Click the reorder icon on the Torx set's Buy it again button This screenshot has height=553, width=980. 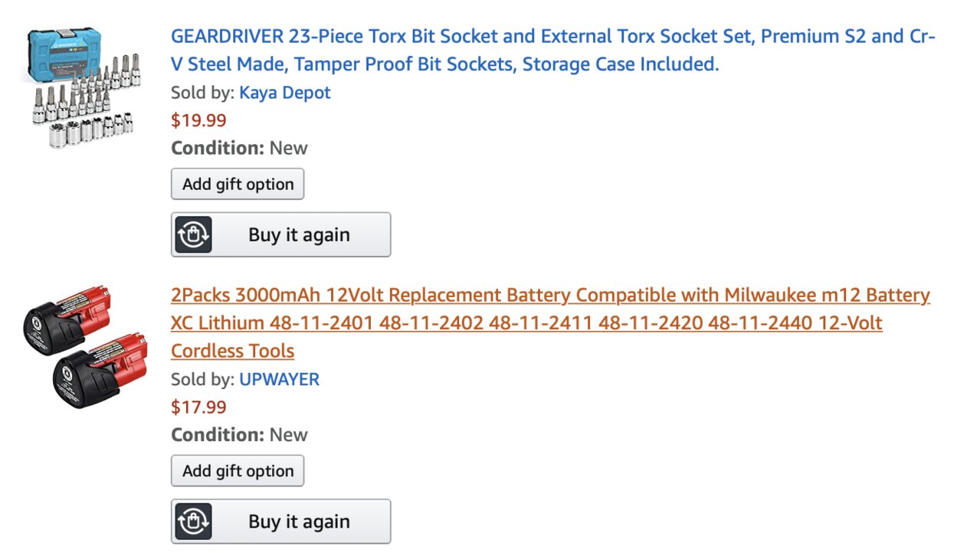point(193,234)
